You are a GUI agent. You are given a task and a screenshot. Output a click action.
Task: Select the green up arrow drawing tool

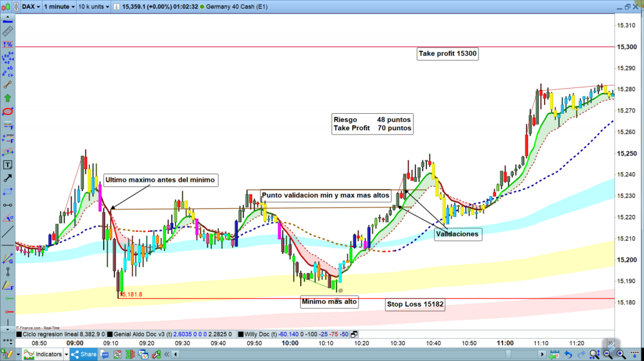point(8,97)
